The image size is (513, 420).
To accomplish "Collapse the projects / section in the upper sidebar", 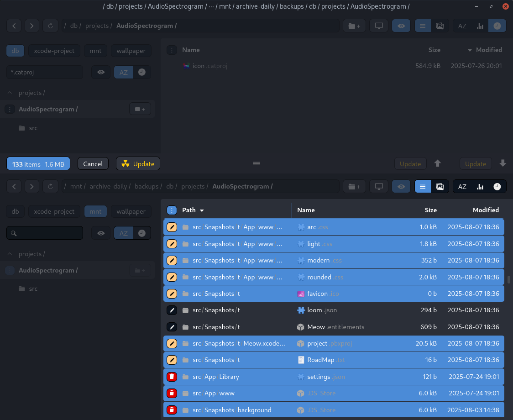I will point(10,93).
